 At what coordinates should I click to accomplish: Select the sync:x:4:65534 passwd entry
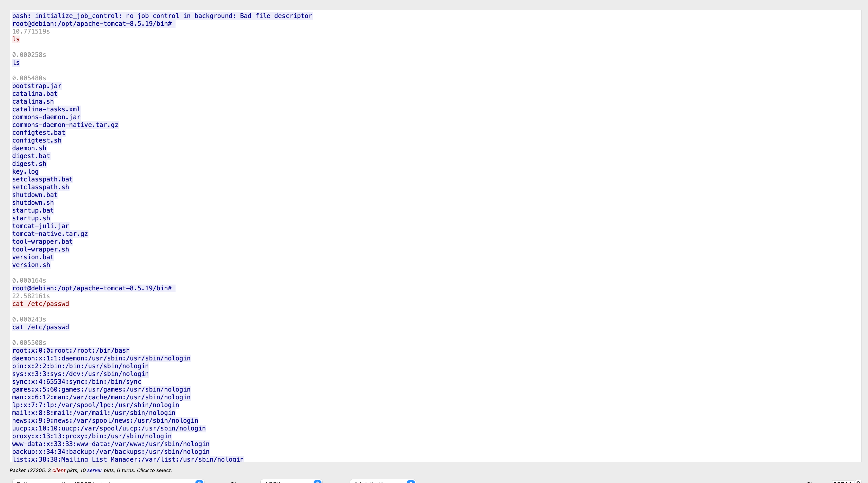click(x=77, y=382)
